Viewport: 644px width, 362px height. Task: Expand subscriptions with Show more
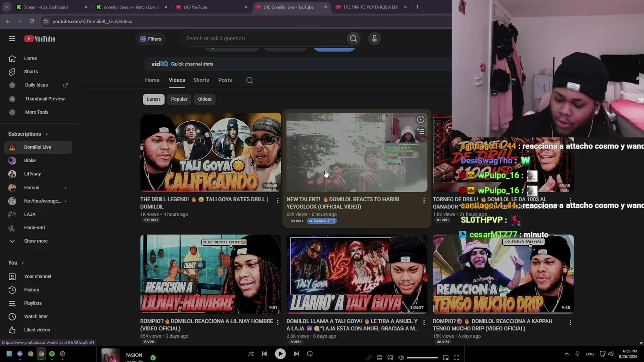[39, 241]
